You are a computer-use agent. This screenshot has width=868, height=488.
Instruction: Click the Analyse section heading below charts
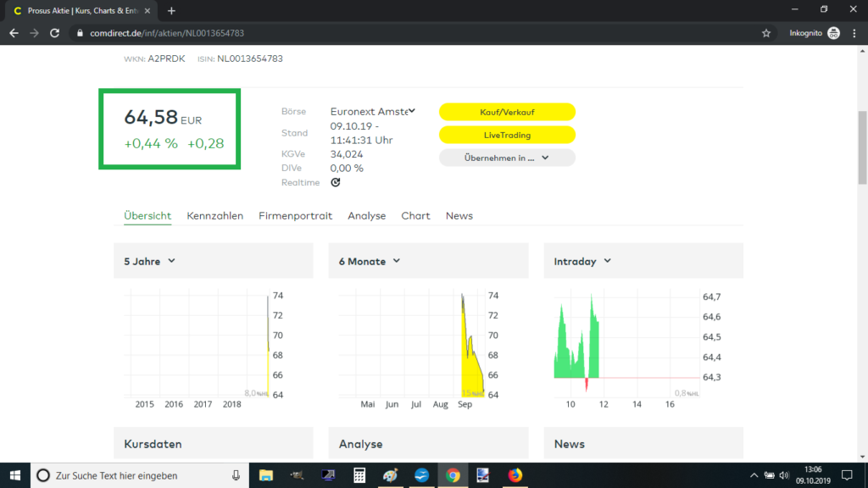click(x=360, y=444)
